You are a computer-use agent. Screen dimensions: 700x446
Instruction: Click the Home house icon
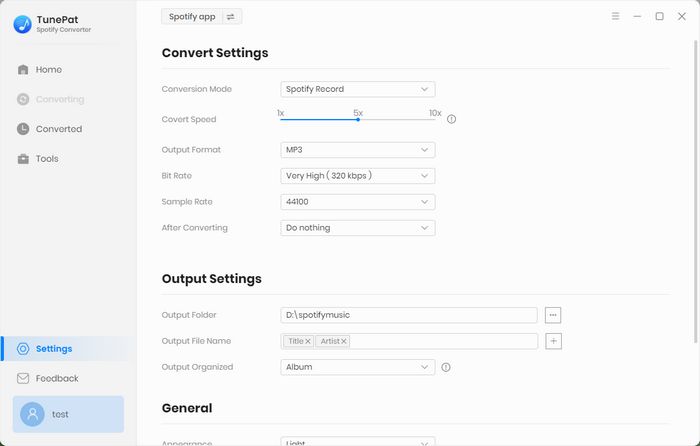pos(23,70)
